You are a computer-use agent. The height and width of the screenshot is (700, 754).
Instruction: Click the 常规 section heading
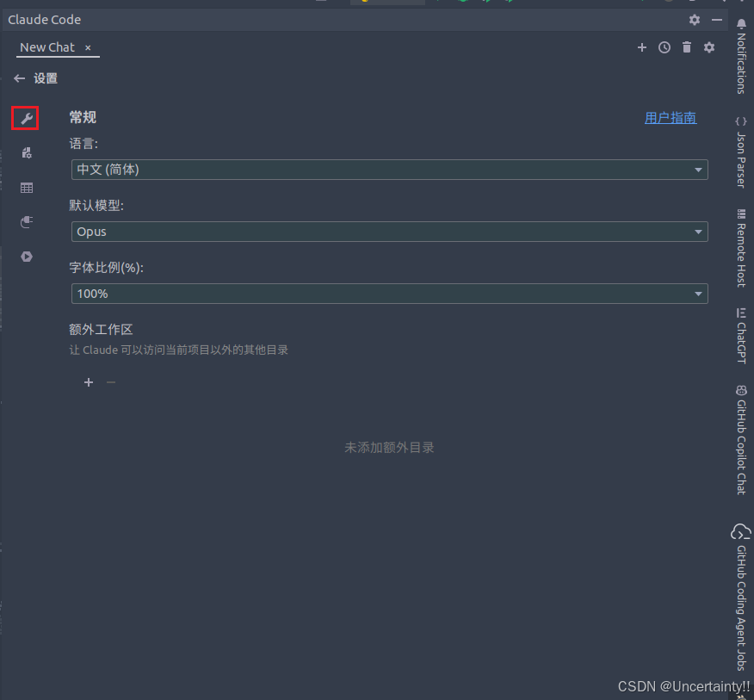click(83, 117)
